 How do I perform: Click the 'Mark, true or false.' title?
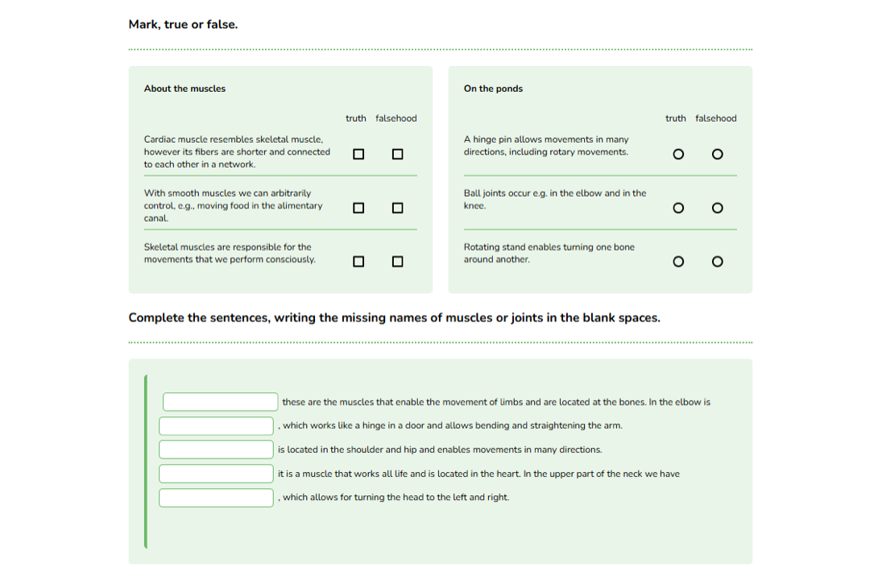pos(183,25)
